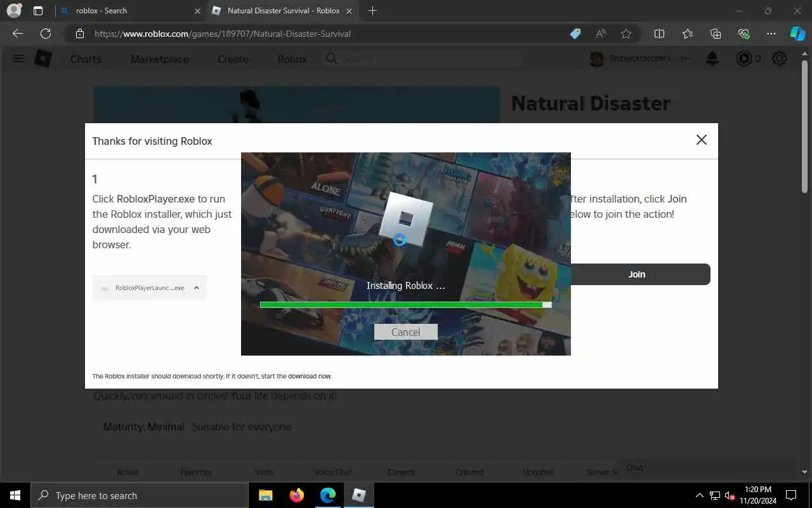Click the Roblox search field

point(422,58)
